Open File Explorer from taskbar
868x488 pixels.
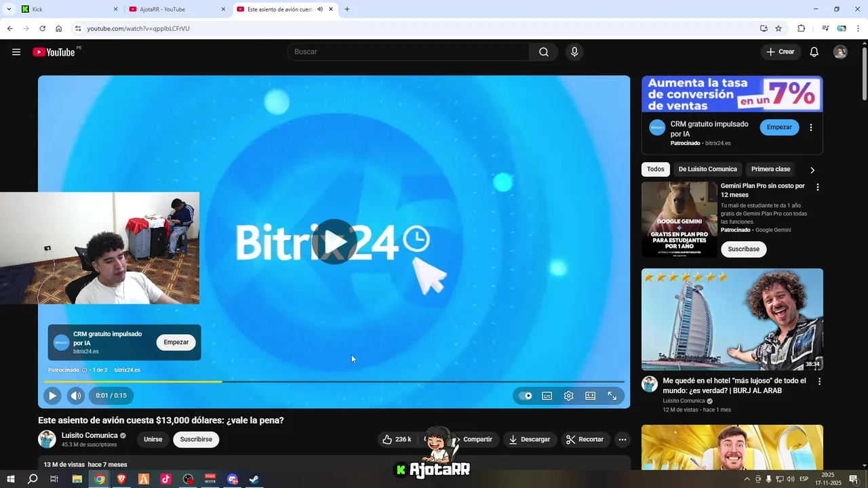(77, 479)
